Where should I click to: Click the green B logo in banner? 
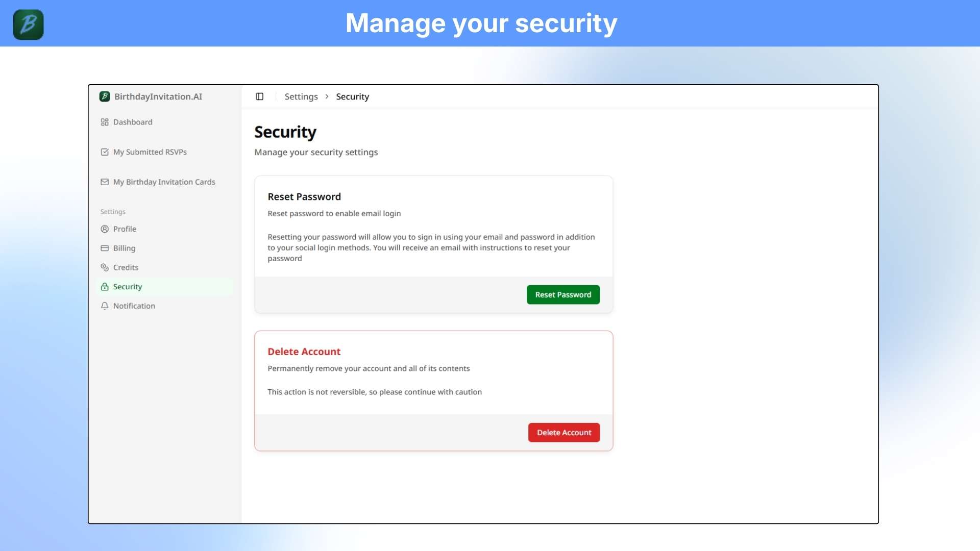click(28, 24)
